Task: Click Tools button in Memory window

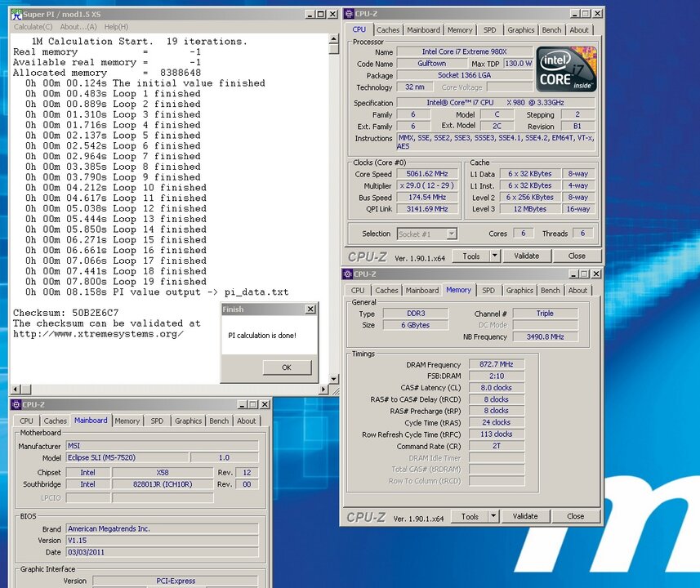Action: [x=470, y=516]
